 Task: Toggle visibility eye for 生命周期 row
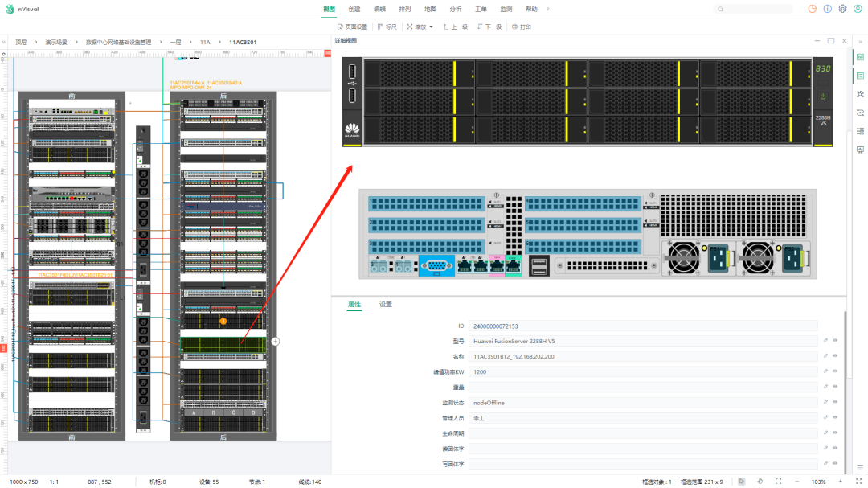point(835,433)
